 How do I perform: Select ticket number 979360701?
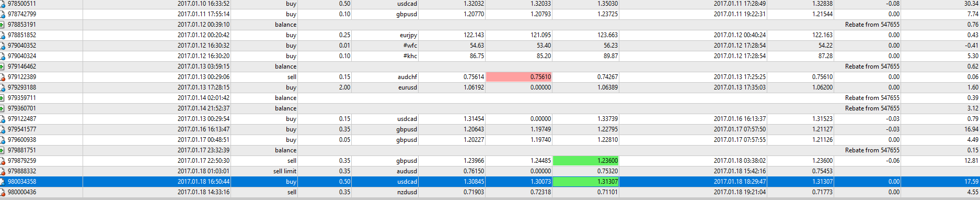pyautogui.click(x=22, y=108)
